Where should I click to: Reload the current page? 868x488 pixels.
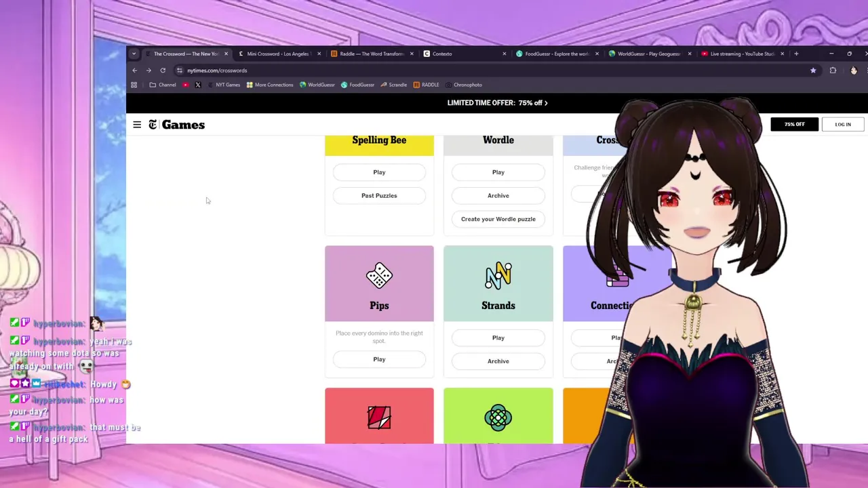point(163,70)
